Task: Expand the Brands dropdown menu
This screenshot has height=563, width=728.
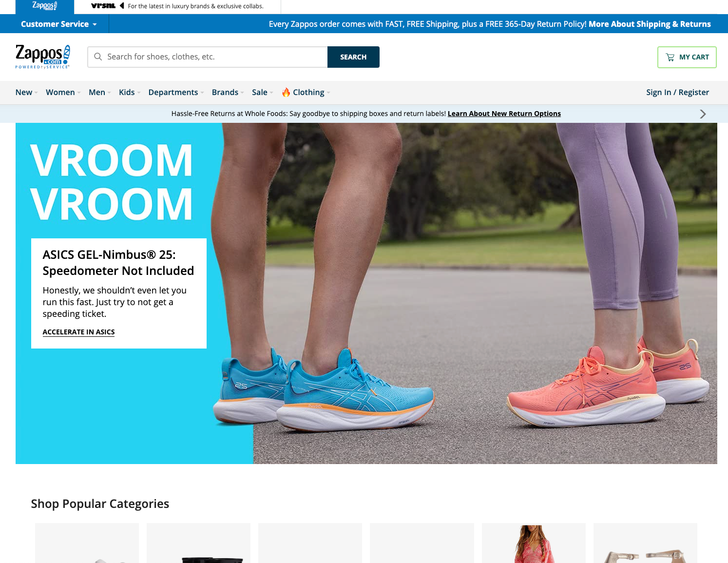Action: tap(225, 92)
